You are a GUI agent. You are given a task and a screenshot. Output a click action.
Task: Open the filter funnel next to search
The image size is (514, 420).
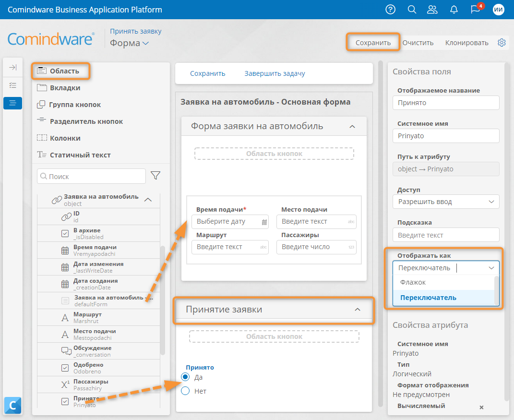pos(155,176)
